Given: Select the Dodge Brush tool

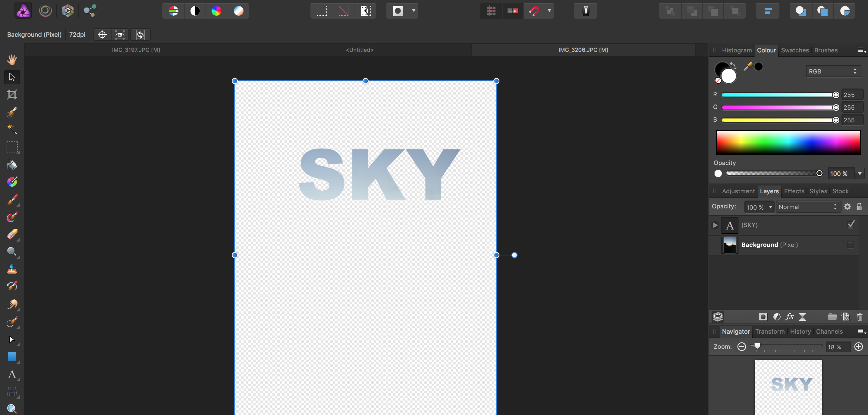Looking at the screenshot, I should pos(12,252).
